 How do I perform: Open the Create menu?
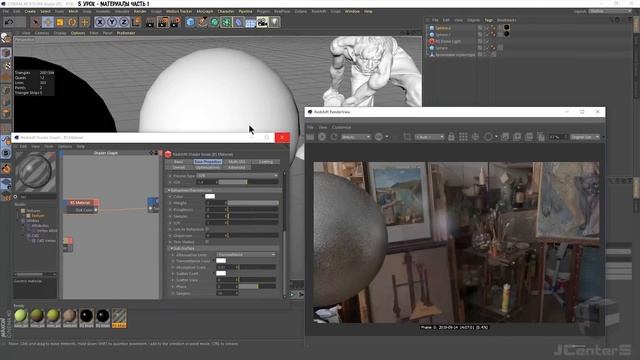(30, 11)
